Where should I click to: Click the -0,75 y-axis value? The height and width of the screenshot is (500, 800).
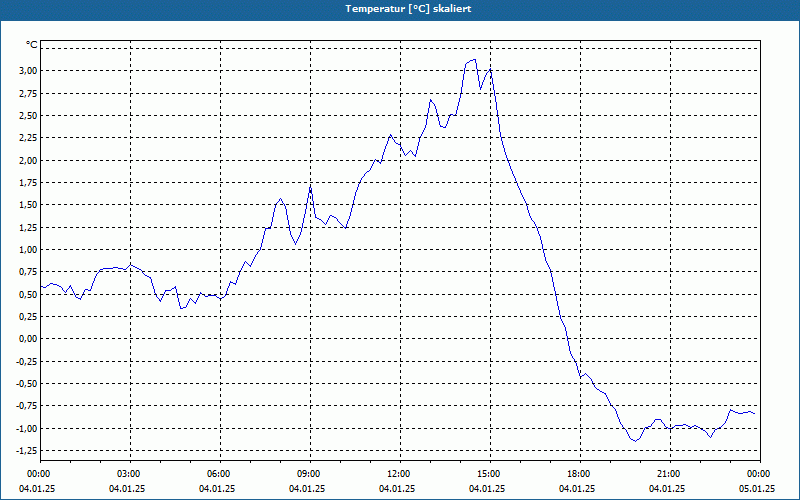pos(27,406)
